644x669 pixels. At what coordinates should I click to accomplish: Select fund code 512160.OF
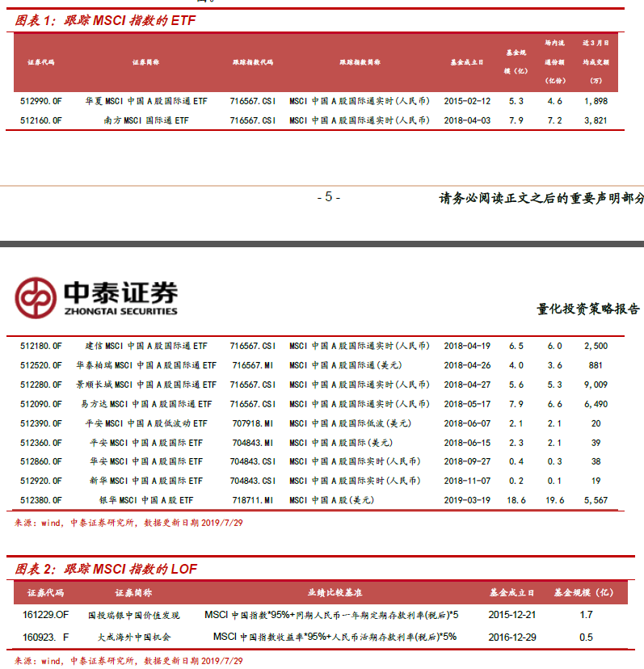tap(41, 120)
